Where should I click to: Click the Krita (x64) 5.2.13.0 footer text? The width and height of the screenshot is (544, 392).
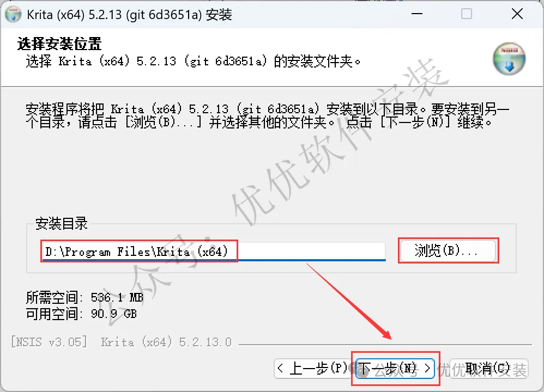(166, 342)
